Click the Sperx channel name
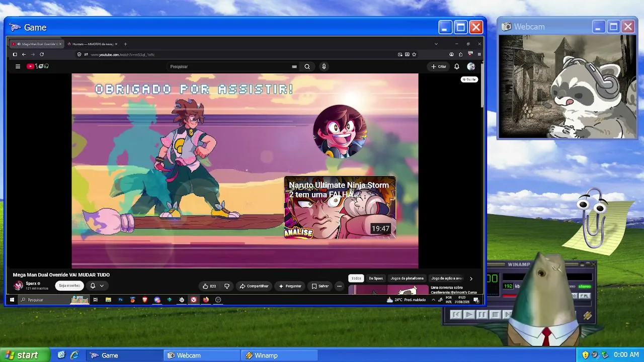644x362 pixels. 31,284
